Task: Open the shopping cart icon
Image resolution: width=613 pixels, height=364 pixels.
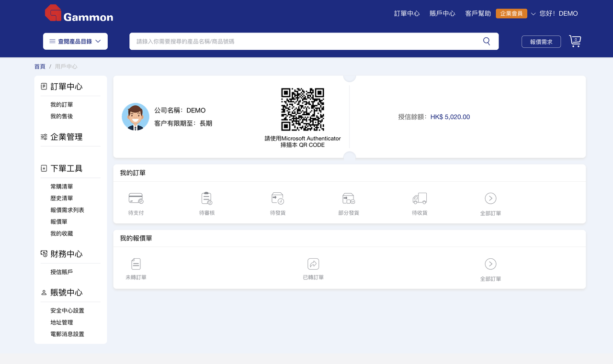Action: pyautogui.click(x=575, y=41)
